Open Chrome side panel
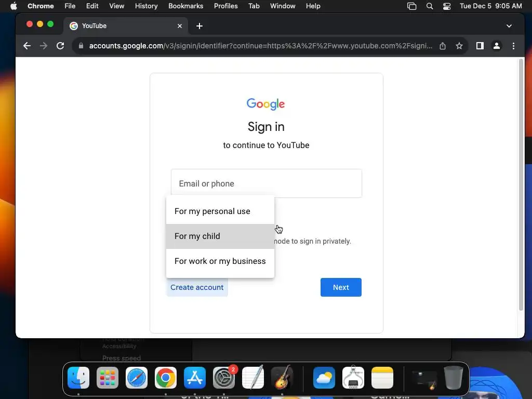This screenshot has height=399, width=532. (480, 46)
